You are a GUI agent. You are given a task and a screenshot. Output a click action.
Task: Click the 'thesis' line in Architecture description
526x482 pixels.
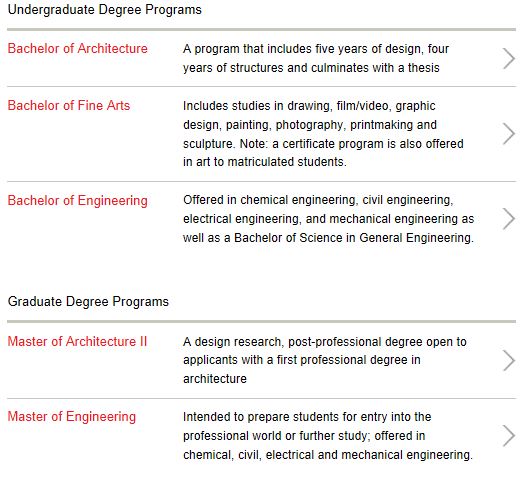coord(311,68)
